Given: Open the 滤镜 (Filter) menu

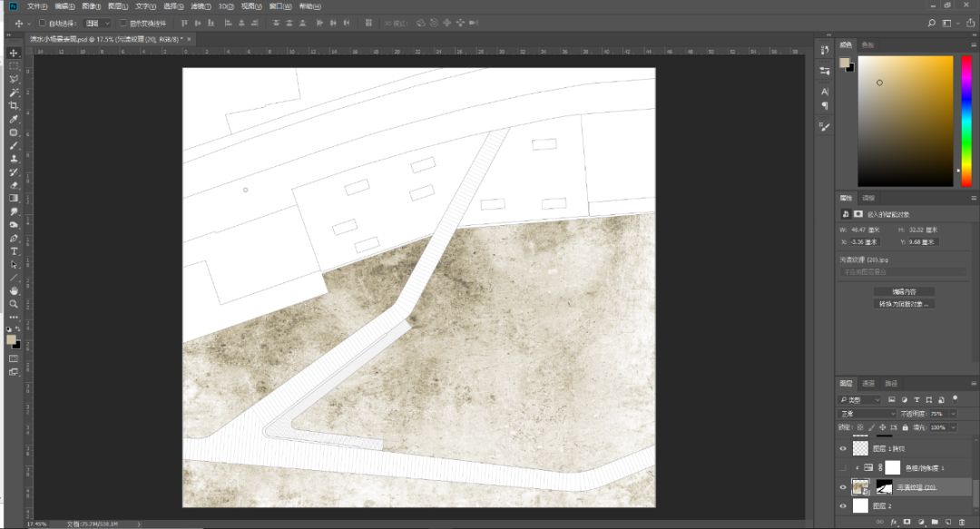Looking at the screenshot, I should click(x=201, y=6).
